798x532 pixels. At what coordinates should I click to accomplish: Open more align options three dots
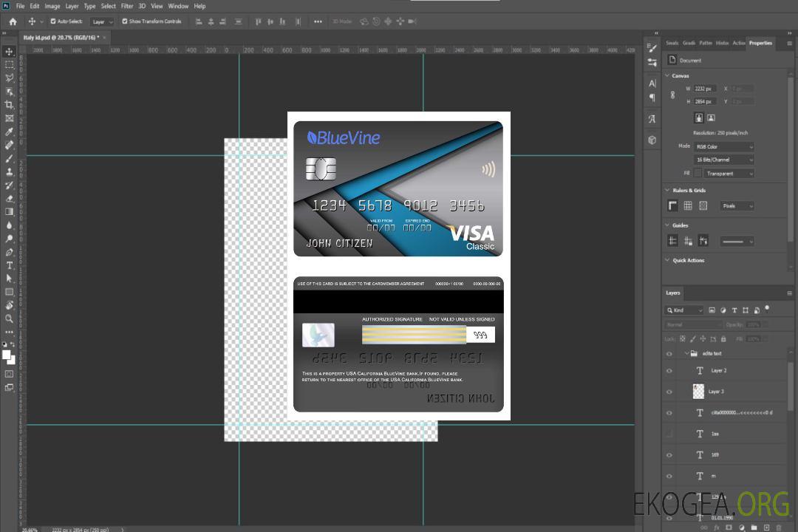tap(318, 21)
